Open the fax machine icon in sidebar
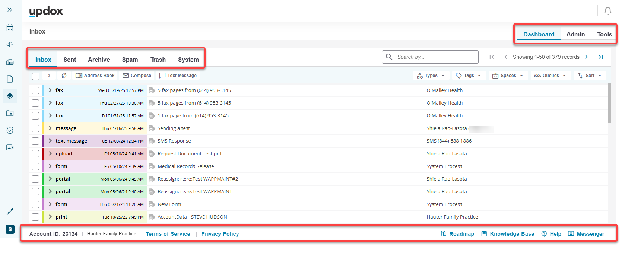The width and height of the screenshot is (644, 258). 10,62
